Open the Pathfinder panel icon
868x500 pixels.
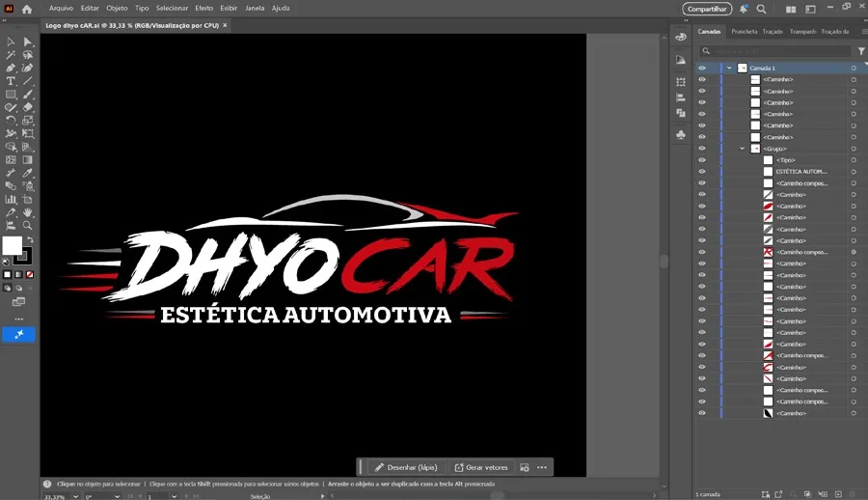[x=681, y=113]
